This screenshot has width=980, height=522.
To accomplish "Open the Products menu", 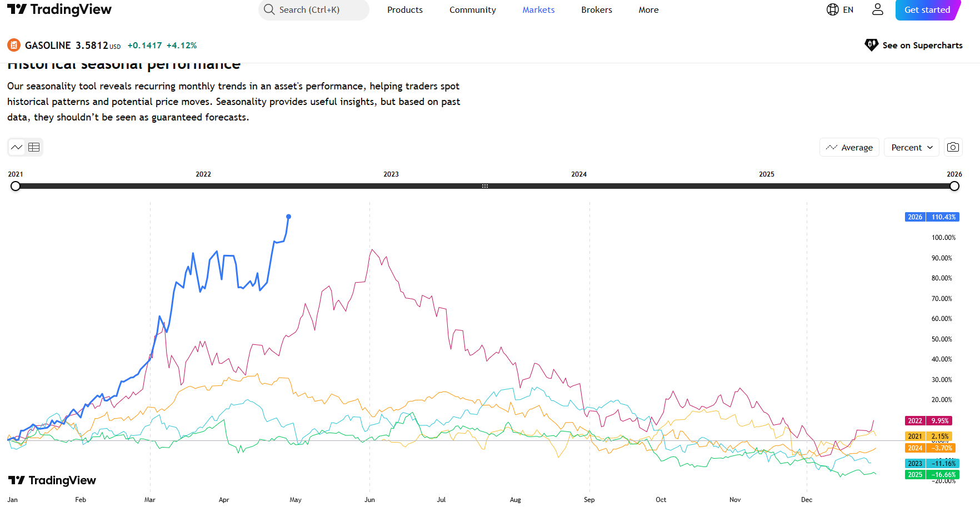I will pyautogui.click(x=405, y=9).
